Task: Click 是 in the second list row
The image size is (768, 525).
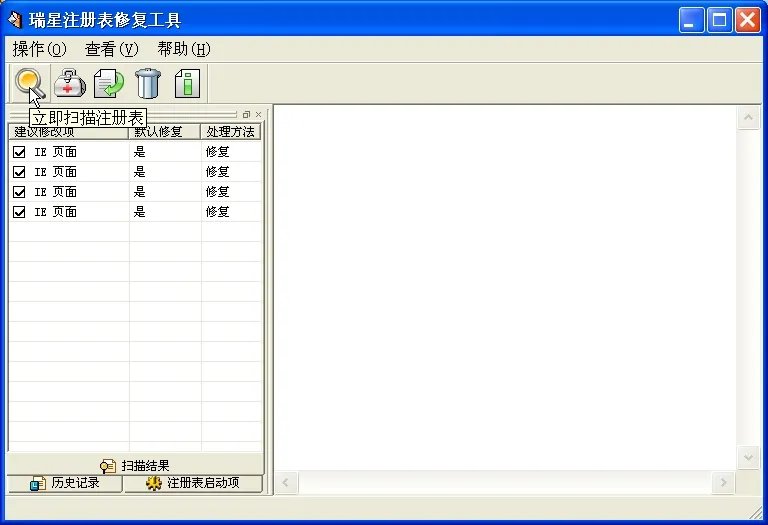Action: (x=140, y=172)
